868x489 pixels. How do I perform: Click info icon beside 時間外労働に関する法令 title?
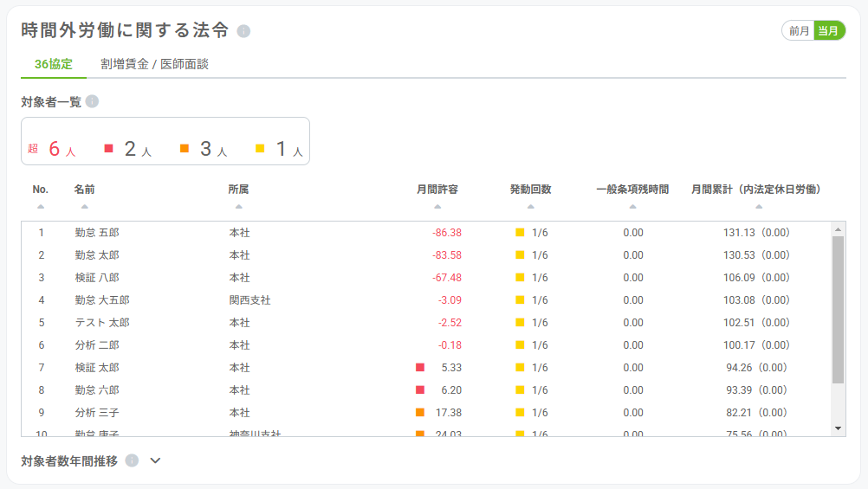(243, 31)
